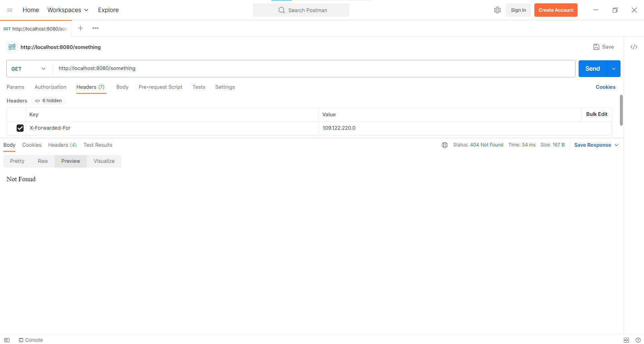Switch response view to Pretty

click(x=17, y=161)
